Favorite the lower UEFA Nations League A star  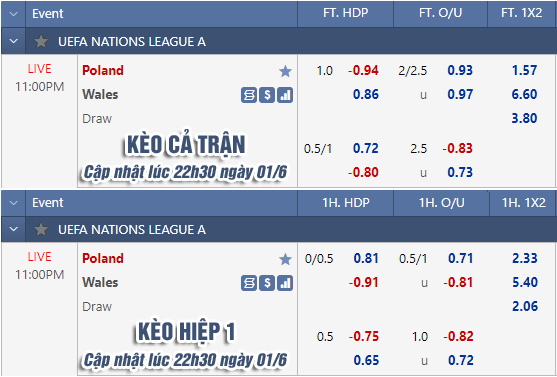pyautogui.click(x=41, y=230)
